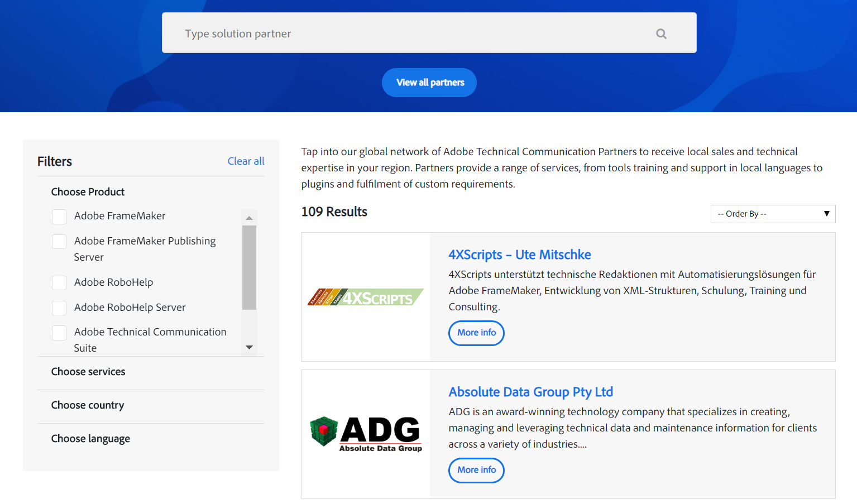
Task: Collapse the Choose Product section
Action: 88,192
